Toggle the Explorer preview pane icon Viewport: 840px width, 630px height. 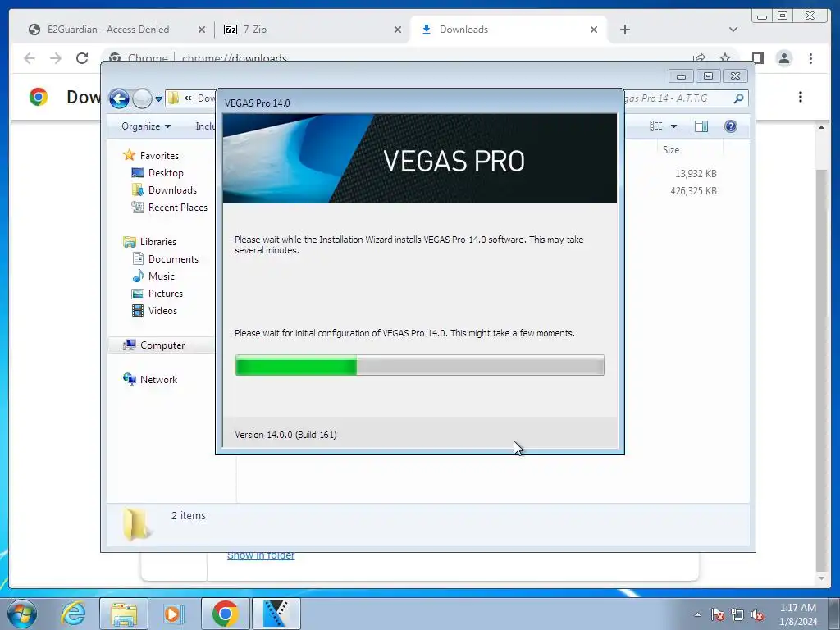tap(701, 126)
